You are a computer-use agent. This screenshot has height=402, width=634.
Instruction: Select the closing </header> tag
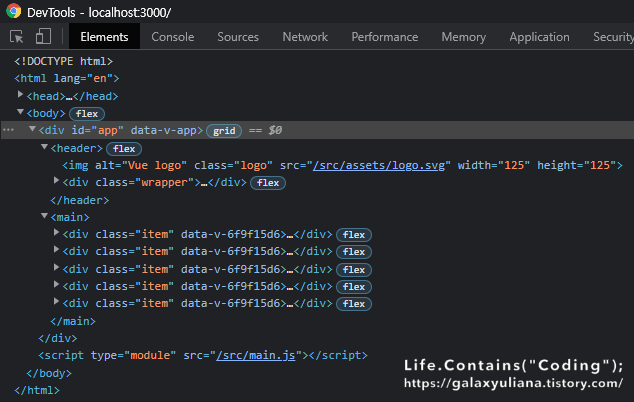[79, 200]
